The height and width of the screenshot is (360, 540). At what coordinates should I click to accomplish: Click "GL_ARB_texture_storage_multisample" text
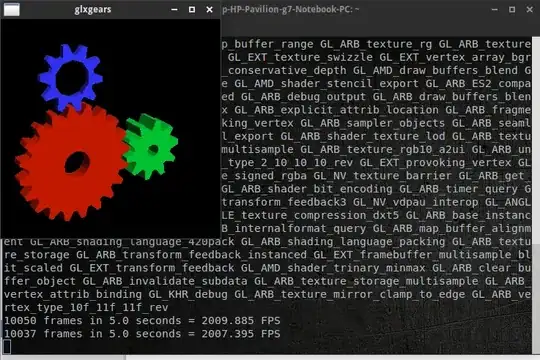click(x=366, y=281)
